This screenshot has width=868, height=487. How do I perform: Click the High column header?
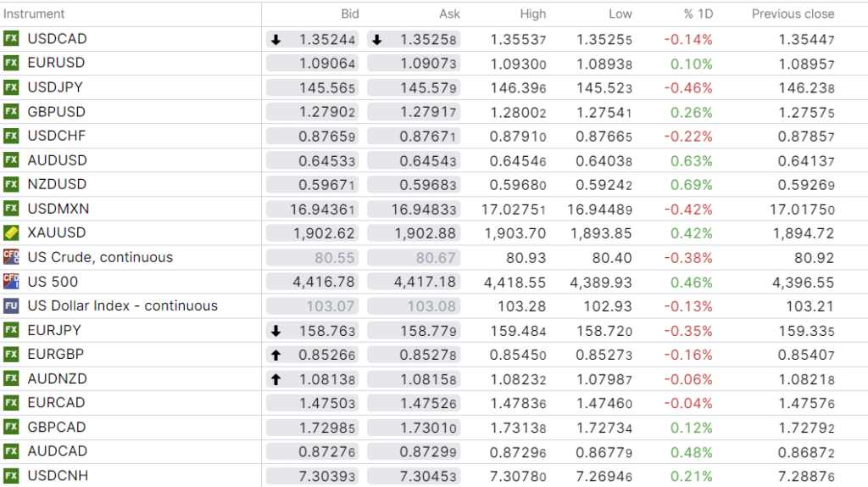[533, 14]
